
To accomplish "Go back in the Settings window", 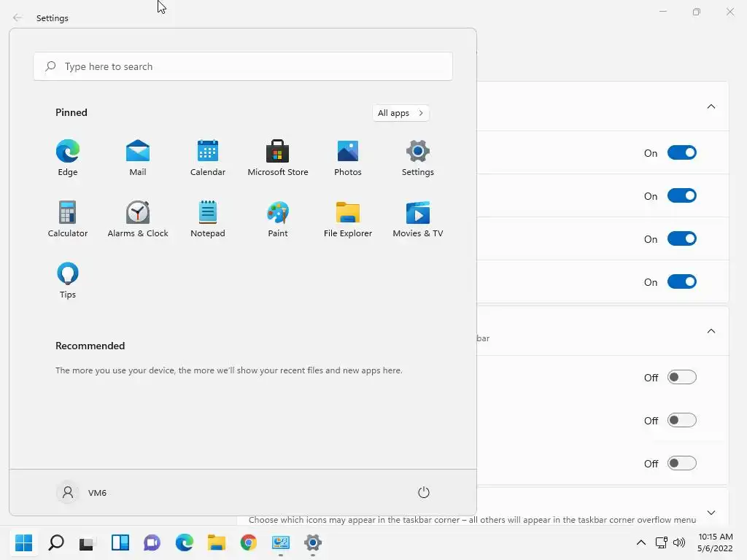I will click(x=18, y=17).
